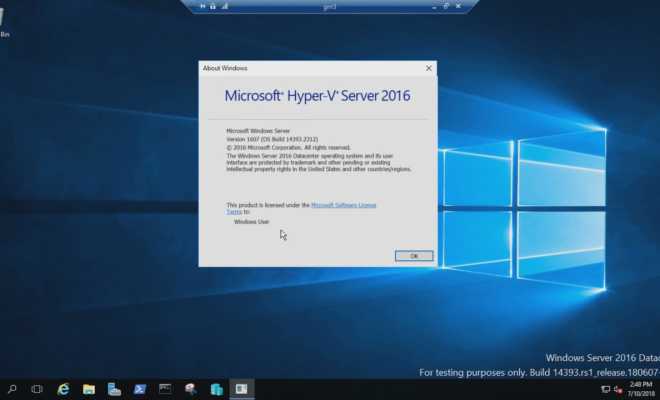
Task: Open Server Manager from taskbar
Action: pyautogui.click(x=114, y=389)
